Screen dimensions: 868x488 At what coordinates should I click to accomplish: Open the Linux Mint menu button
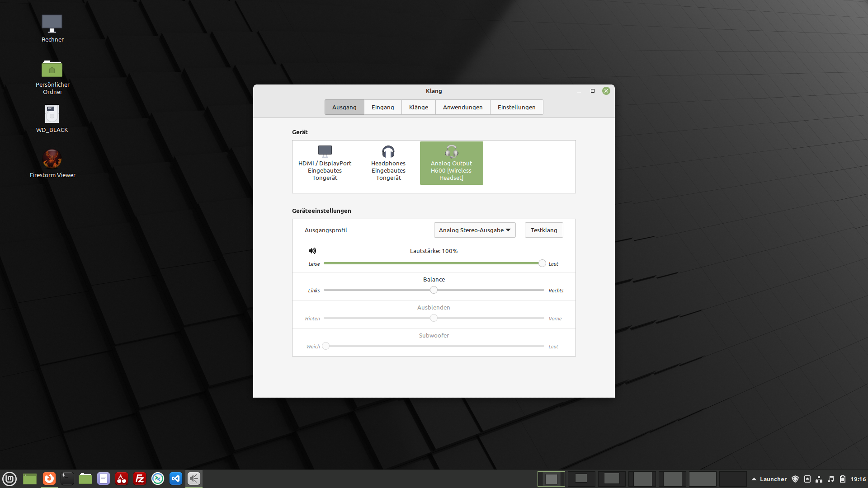pyautogui.click(x=9, y=479)
